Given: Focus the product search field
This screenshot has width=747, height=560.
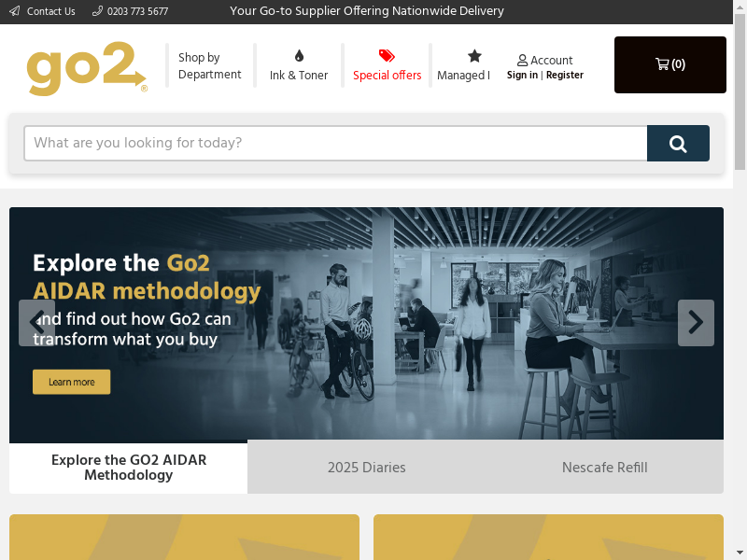Looking at the screenshot, I should coord(336,144).
